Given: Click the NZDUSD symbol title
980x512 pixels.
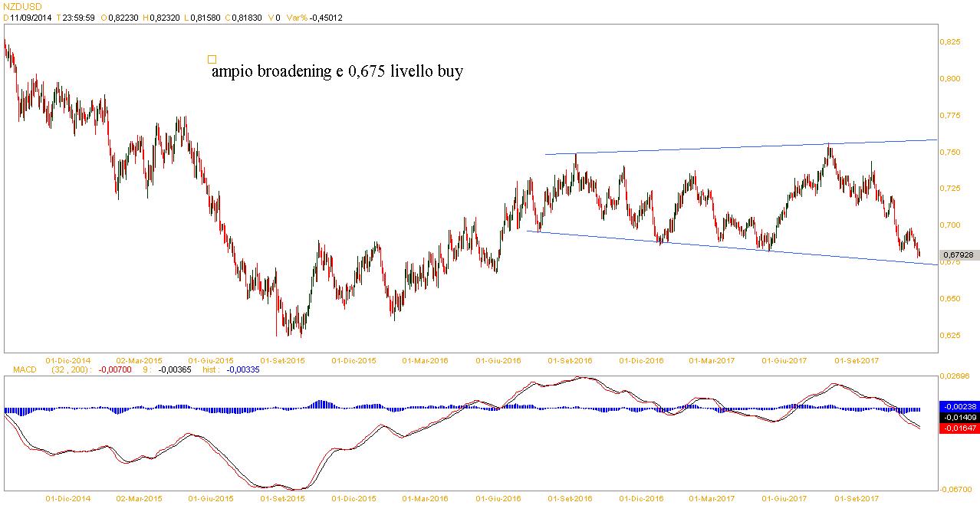Looking at the screenshot, I should pos(23,6).
